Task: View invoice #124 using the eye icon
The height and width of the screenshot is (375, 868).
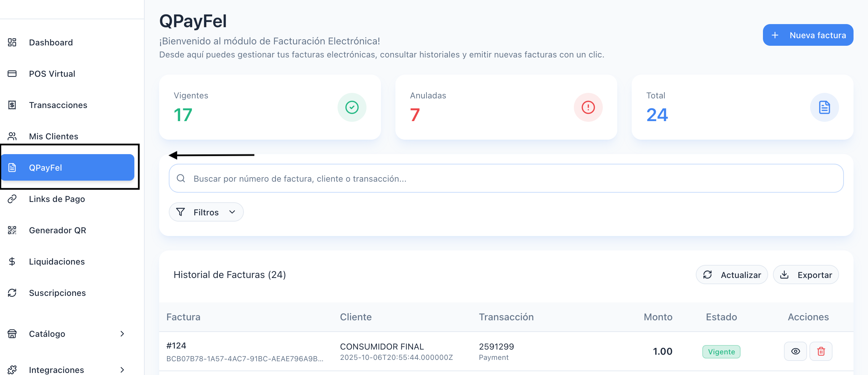Action: tap(795, 351)
